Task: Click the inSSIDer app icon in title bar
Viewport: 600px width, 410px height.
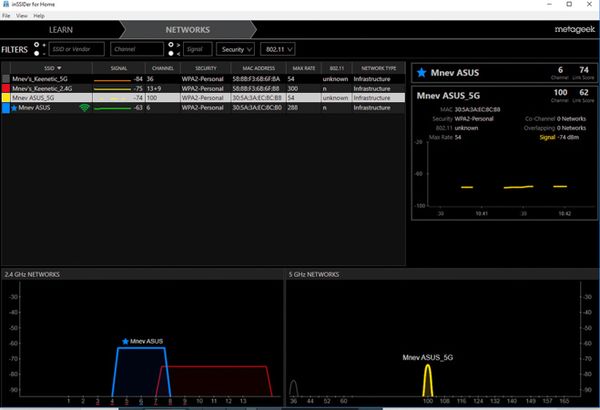Action: pyautogui.click(x=6, y=4)
